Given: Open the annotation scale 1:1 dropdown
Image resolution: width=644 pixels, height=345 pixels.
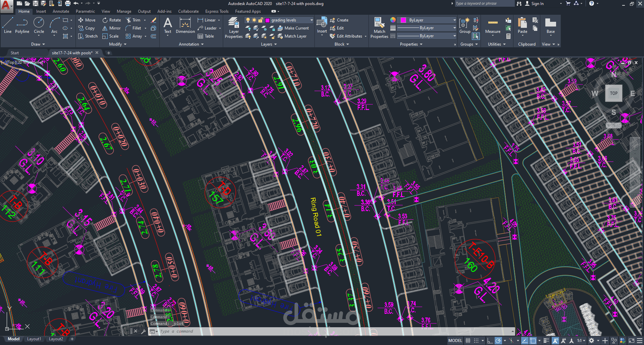Looking at the screenshot, I should 581,341.
